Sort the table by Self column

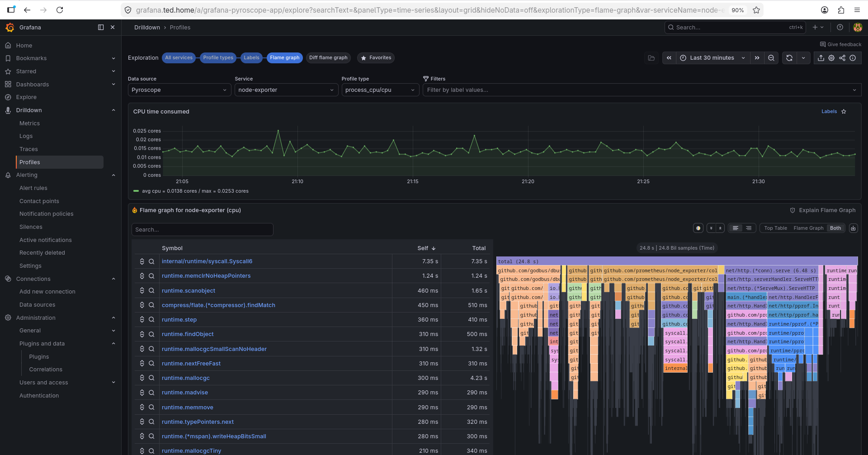(x=426, y=248)
